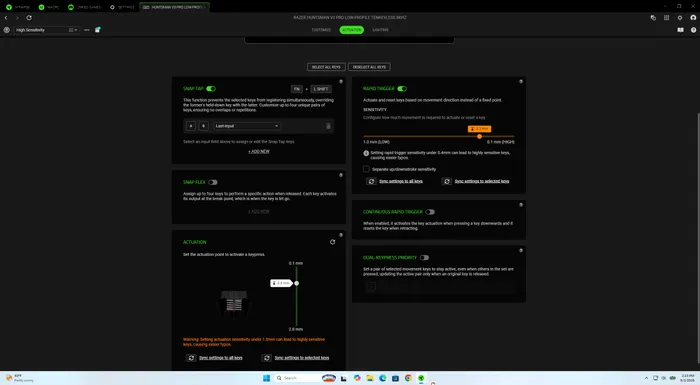The height and width of the screenshot is (385, 700).
Task: Open the Lighting tab
Action: click(x=380, y=30)
